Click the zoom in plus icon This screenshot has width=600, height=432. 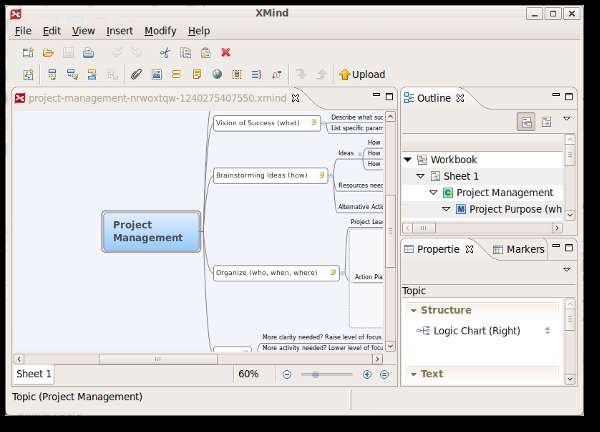(x=367, y=374)
